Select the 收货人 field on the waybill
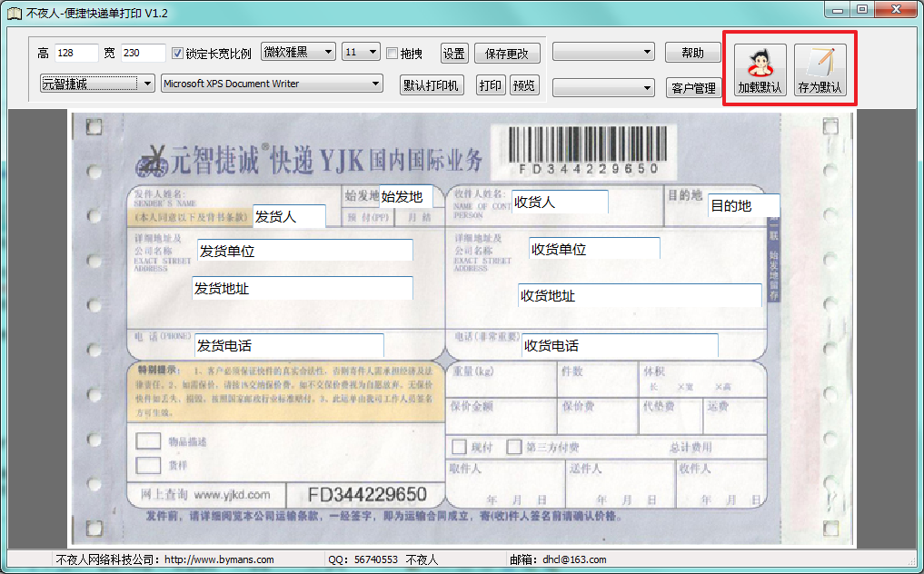This screenshot has height=574, width=924. click(560, 203)
